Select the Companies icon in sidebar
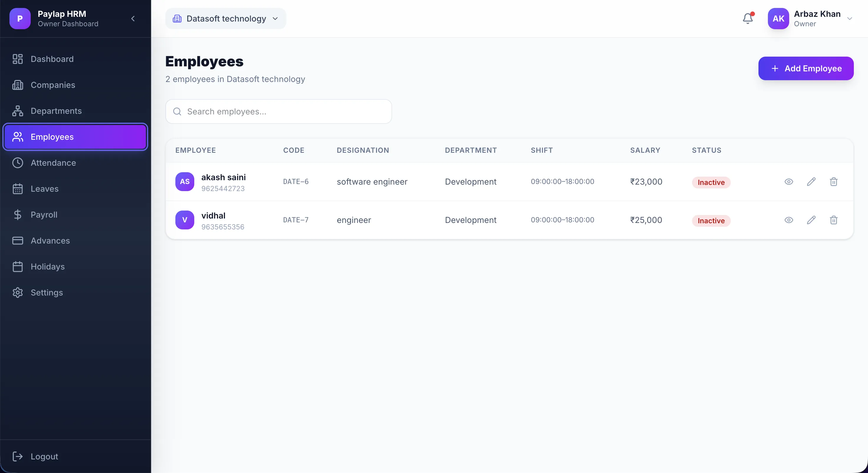The width and height of the screenshot is (868, 473). click(18, 85)
